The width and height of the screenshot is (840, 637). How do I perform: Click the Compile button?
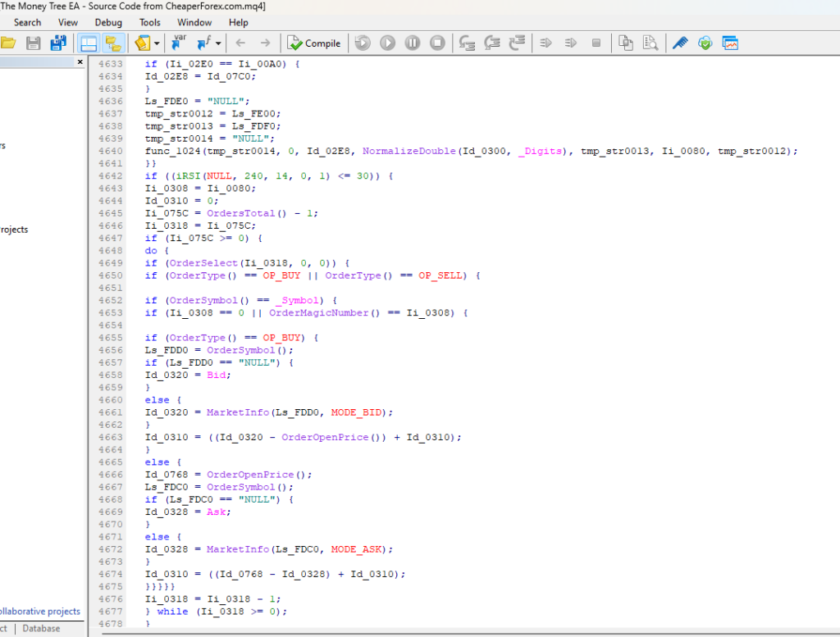[314, 43]
